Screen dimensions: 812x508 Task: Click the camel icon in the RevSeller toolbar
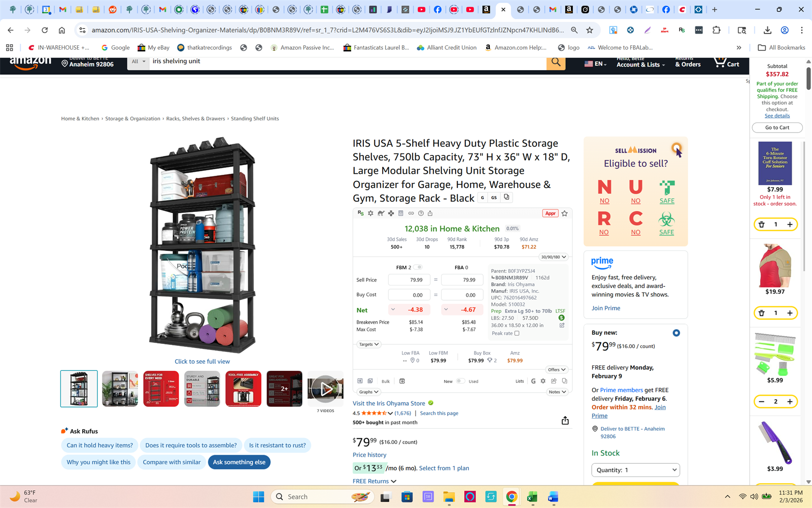381,213
